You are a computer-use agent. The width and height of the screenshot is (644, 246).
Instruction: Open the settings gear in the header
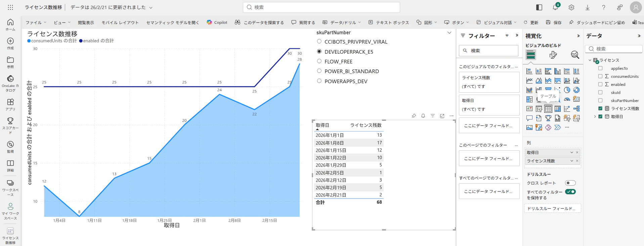pos(571,7)
